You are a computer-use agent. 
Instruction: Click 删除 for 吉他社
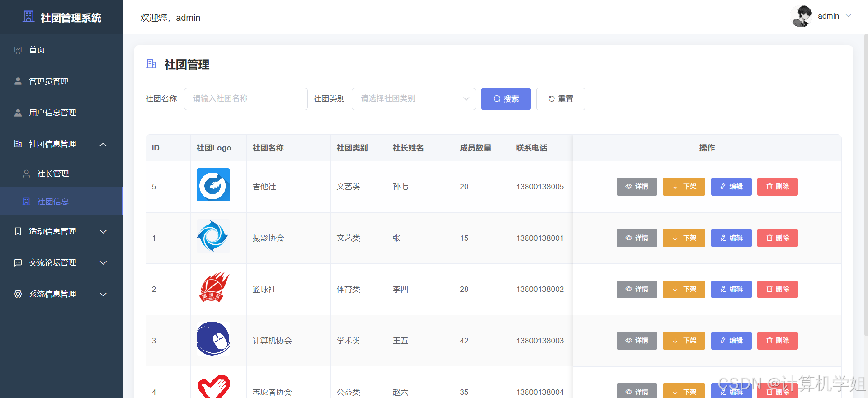(x=778, y=187)
